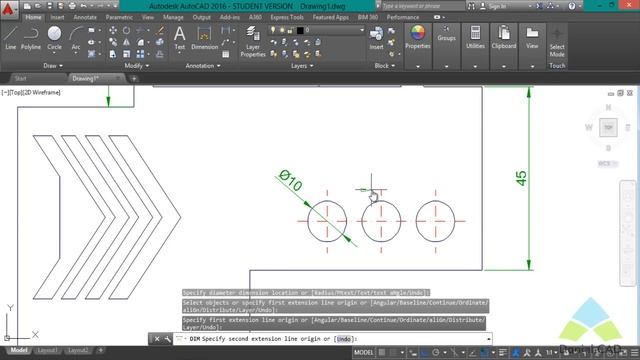Select the Line drawing tool

point(11,38)
